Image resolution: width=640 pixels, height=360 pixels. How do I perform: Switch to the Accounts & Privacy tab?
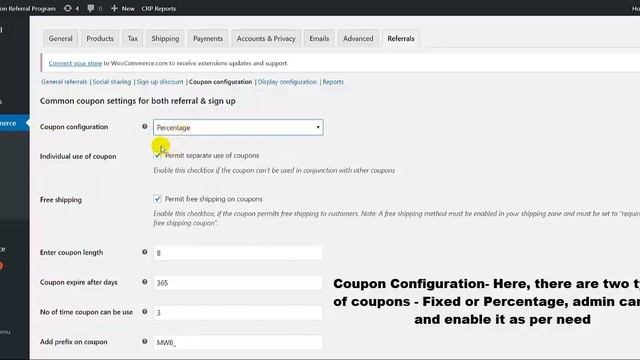pyautogui.click(x=266, y=38)
